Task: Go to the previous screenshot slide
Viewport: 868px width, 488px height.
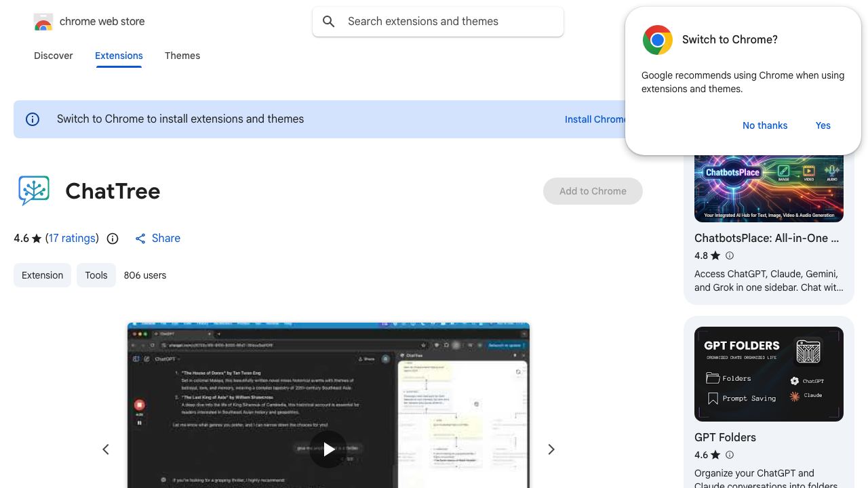Action: coord(106,449)
